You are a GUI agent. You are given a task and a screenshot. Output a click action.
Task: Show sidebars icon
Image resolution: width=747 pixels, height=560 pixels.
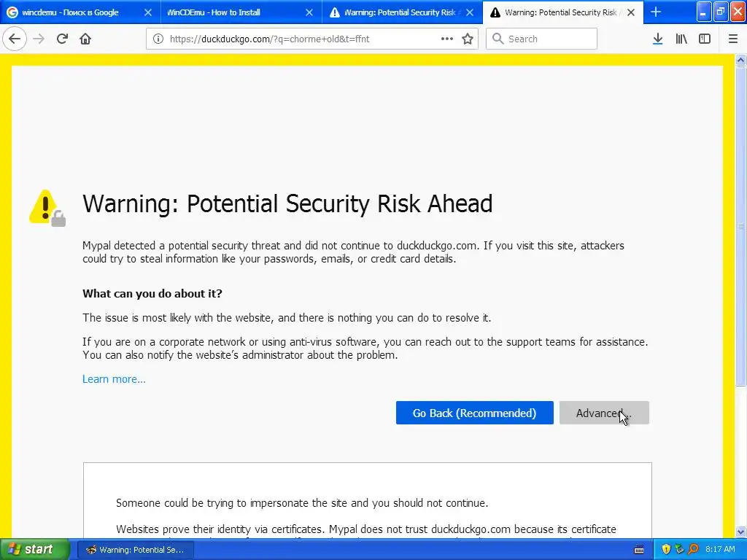point(705,39)
